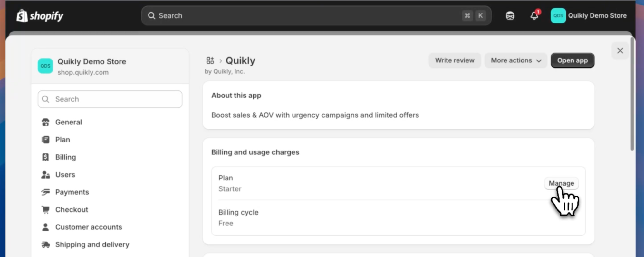Viewport: 644px width, 257px height.
Task: Click the Plan icon in sidebar
Action: click(45, 140)
